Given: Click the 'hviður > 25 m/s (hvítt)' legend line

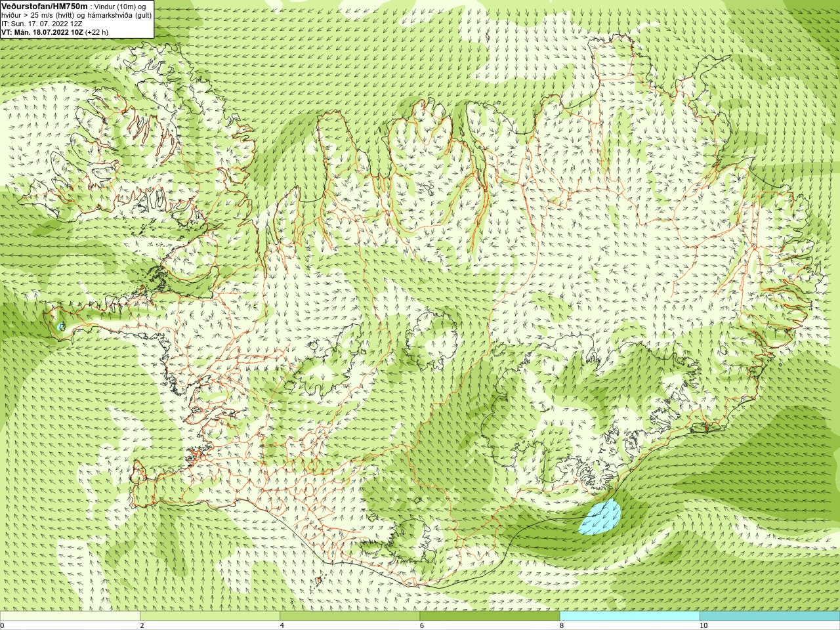Looking at the screenshot, I should click(77, 14).
